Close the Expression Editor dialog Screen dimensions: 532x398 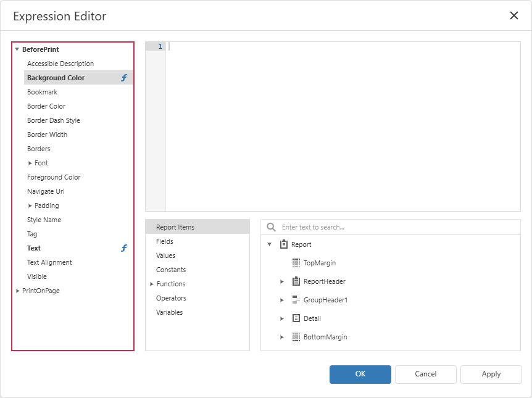pos(514,15)
